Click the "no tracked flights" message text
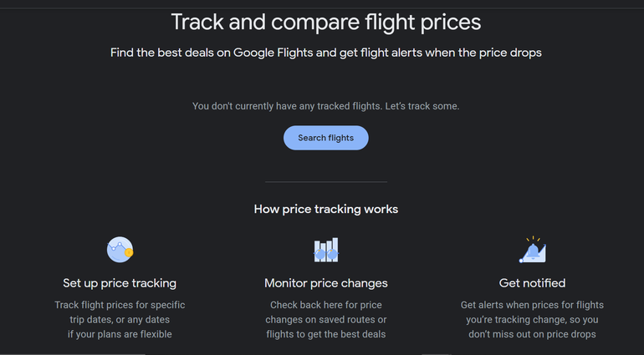The height and width of the screenshot is (355, 644). coord(325,106)
